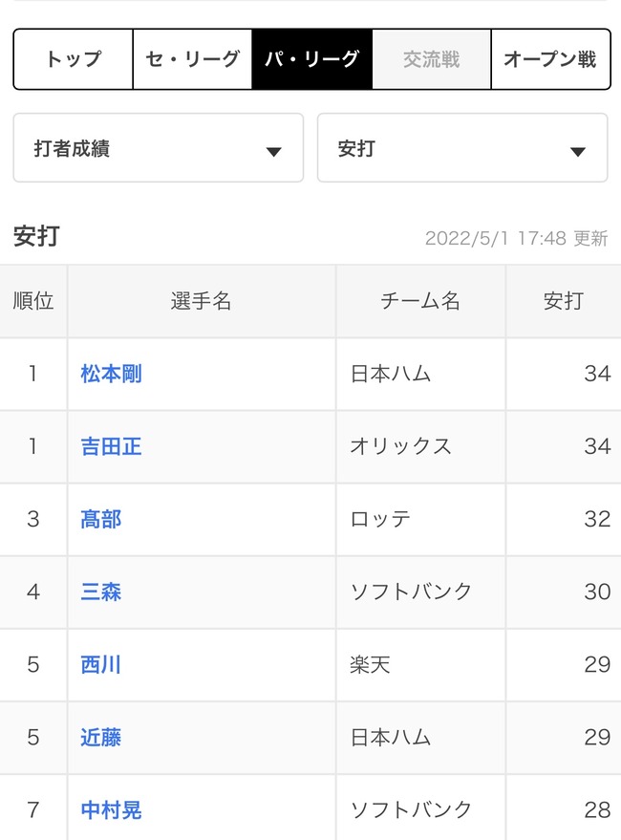The height and width of the screenshot is (840, 621).
Task: Open player link 髙部
Action: 100,519
